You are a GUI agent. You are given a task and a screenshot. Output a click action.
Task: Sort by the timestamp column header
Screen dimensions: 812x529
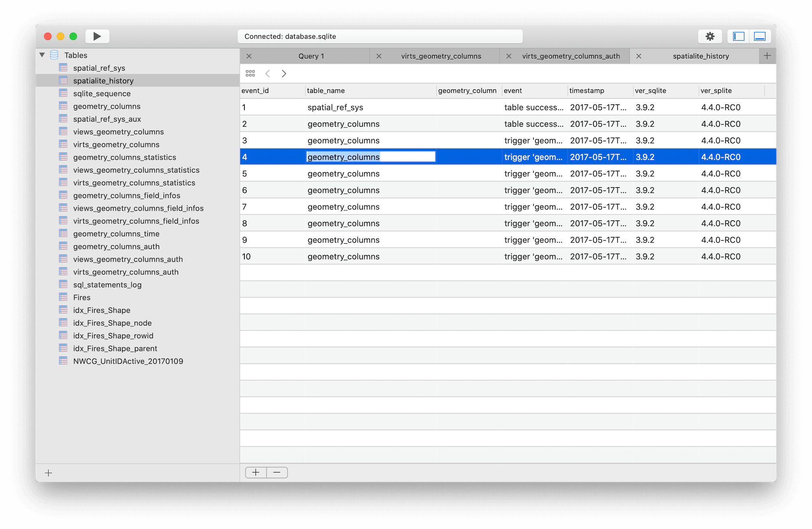click(x=586, y=91)
